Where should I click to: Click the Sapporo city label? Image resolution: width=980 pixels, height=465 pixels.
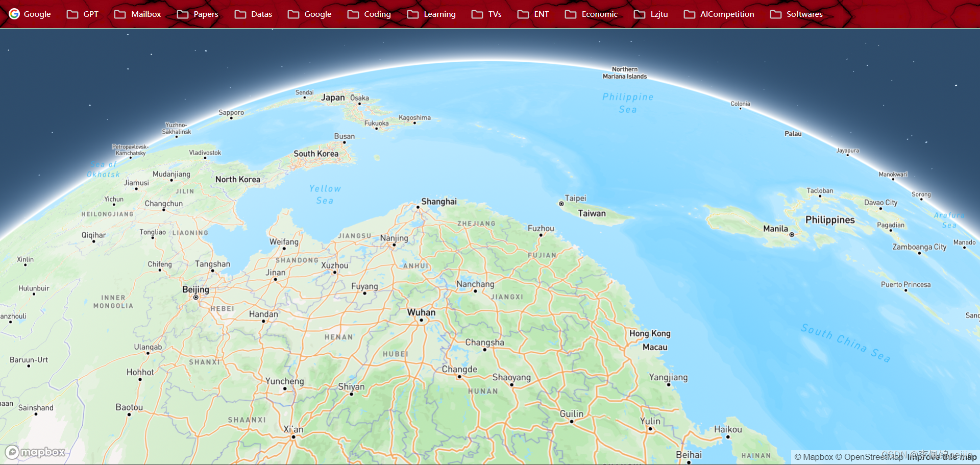coord(231,112)
